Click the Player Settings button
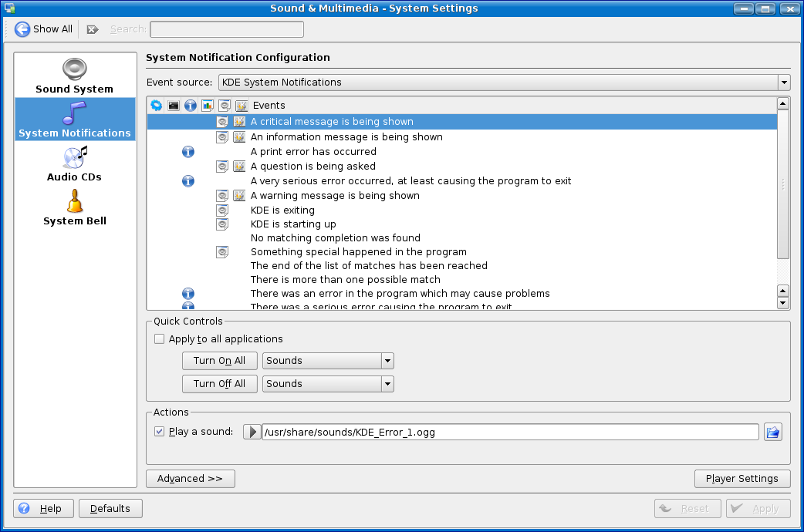This screenshot has height=532, width=804. click(x=742, y=479)
